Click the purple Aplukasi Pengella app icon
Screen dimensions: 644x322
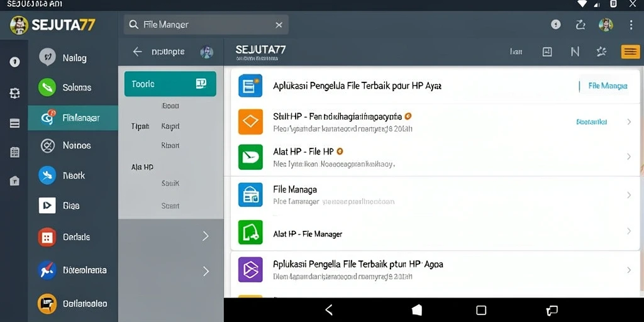[250, 269]
